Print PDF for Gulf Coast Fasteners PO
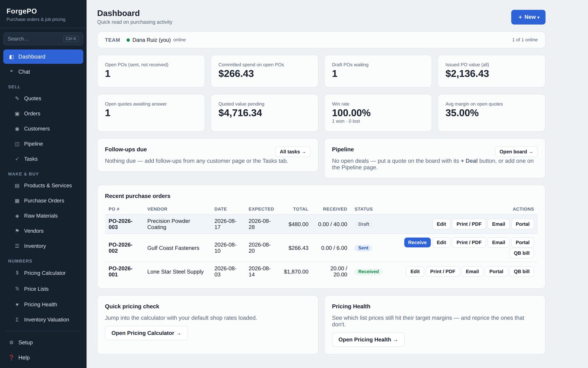This screenshot has width=588, height=368. pos(469,243)
